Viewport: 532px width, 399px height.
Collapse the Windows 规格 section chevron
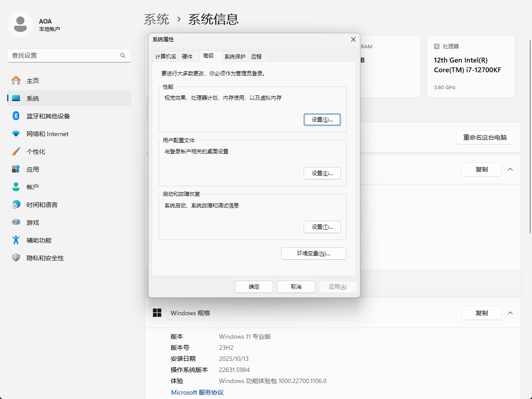tap(510, 313)
